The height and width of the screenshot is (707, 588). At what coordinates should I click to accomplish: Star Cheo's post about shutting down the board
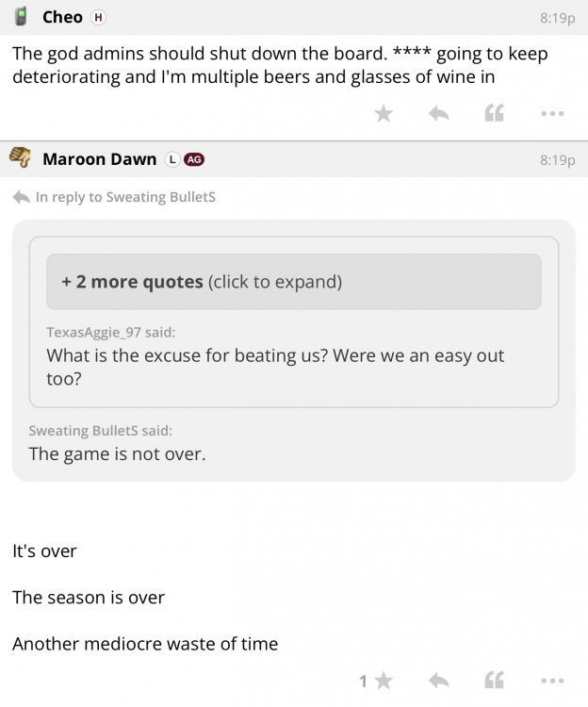384,114
